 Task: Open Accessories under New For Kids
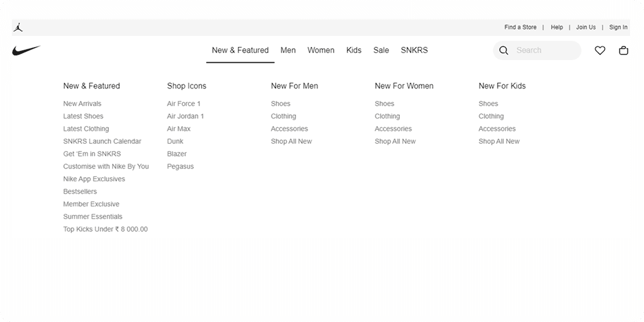pyautogui.click(x=497, y=129)
